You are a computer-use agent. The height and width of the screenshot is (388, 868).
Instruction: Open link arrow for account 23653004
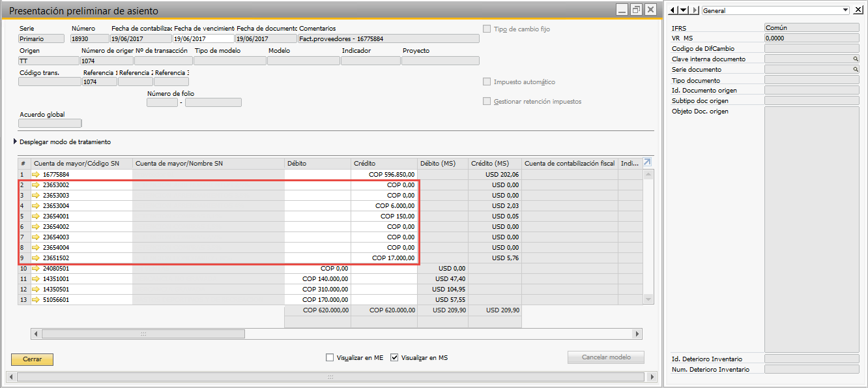(36, 206)
